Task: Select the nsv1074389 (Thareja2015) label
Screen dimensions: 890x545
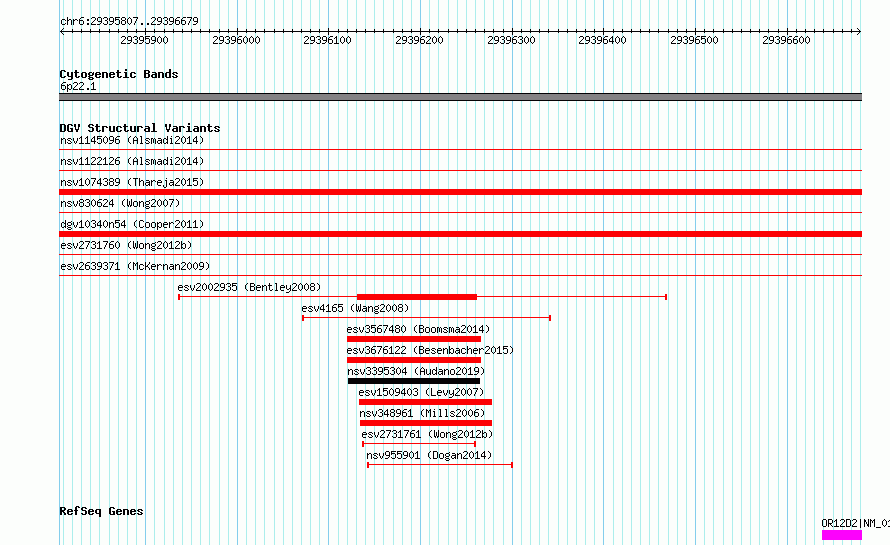Action: (132, 182)
